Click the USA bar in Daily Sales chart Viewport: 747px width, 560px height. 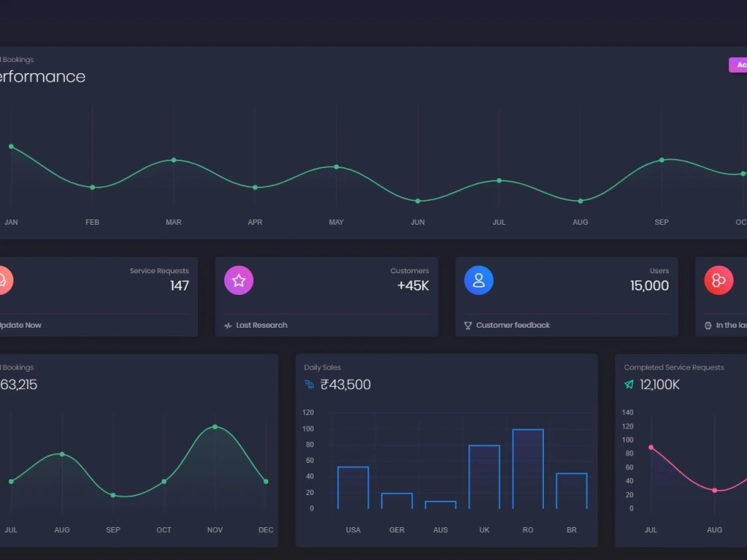[x=353, y=488]
